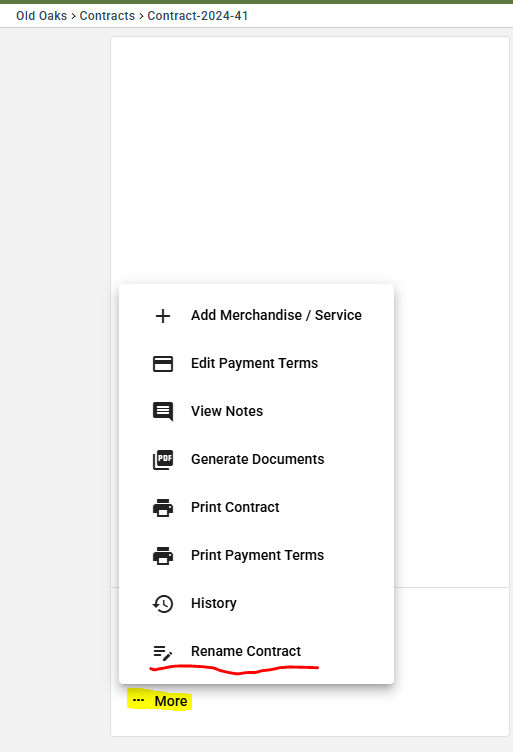Click the PDF documents icon
The width and height of the screenshot is (513, 752).
coord(163,459)
